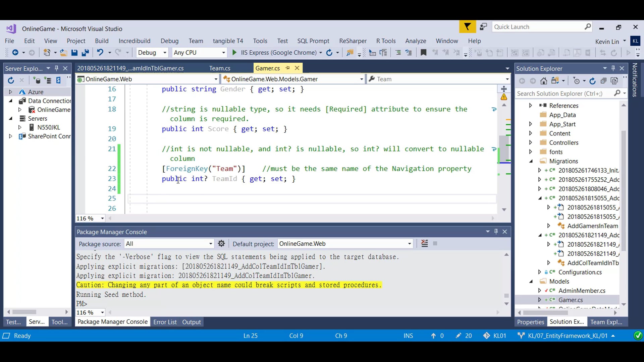Open the Default project dropdown
The image size is (644, 362).
(410, 244)
